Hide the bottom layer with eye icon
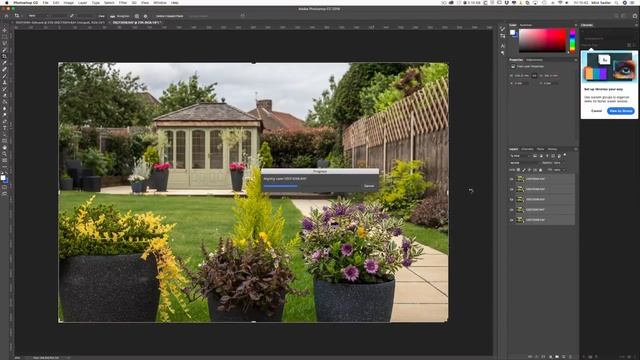This screenshot has height=360, width=640. pos(511,220)
